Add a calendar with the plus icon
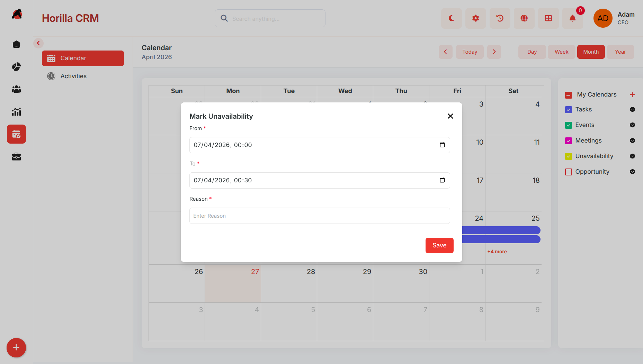 pos(632,94)
